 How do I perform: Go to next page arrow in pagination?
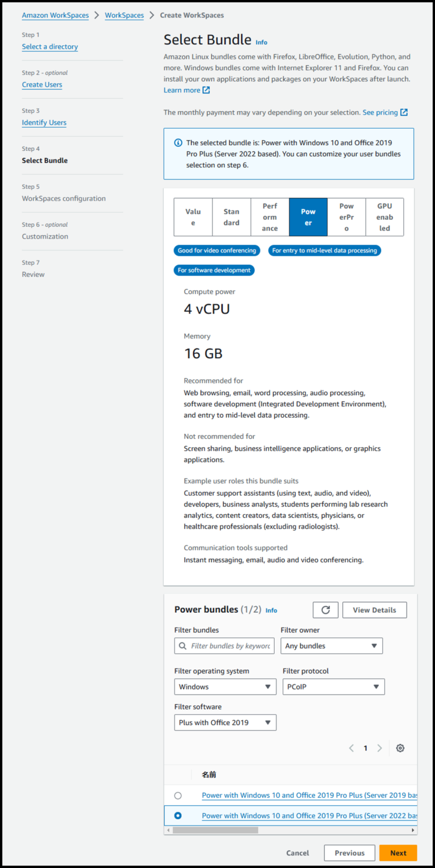[x=379, y=748]
